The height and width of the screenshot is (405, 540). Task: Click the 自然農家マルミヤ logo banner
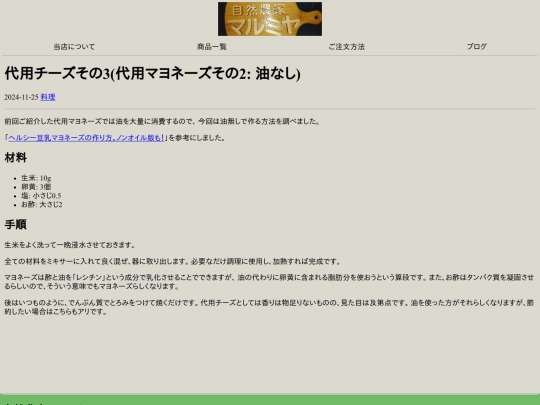click(x=270, y=19)
